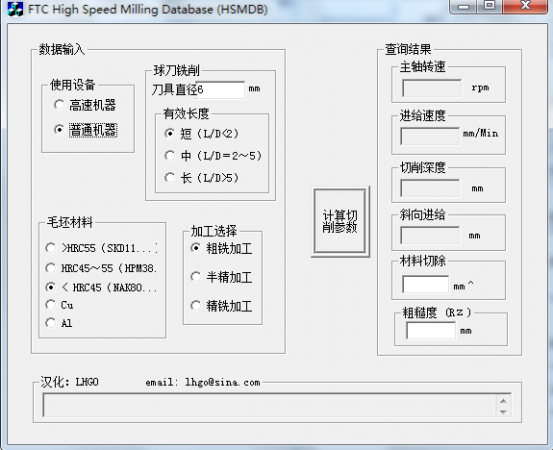Click the 使用设备 group label
The height and width of the screenshot is (450, 553).
(72, 85)
